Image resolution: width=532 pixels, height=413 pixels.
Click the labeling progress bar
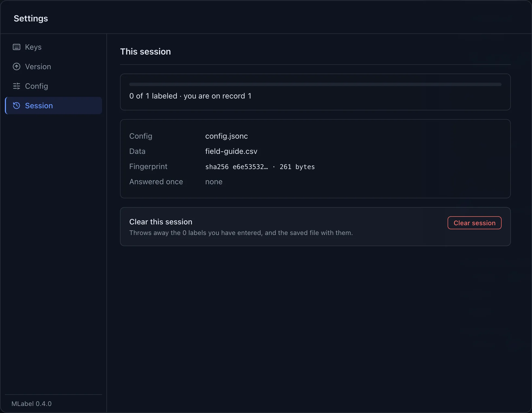(315, 84)
